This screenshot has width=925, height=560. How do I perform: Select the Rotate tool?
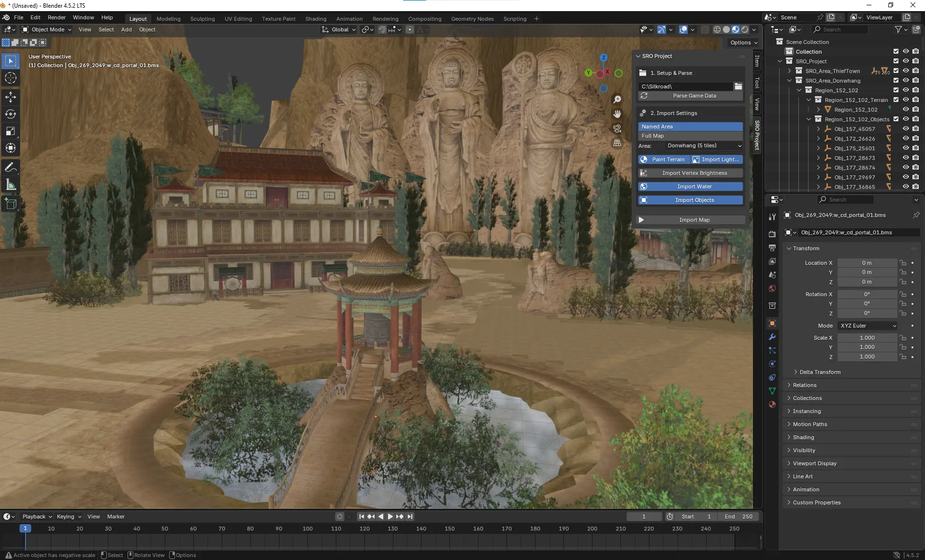pos(11,114)
